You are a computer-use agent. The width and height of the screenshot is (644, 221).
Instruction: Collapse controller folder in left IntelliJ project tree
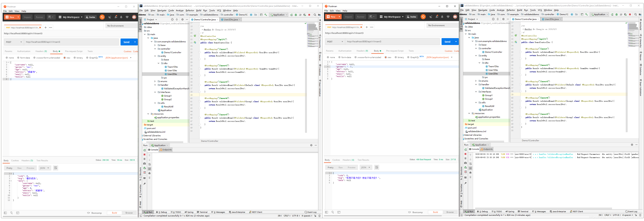155,49
